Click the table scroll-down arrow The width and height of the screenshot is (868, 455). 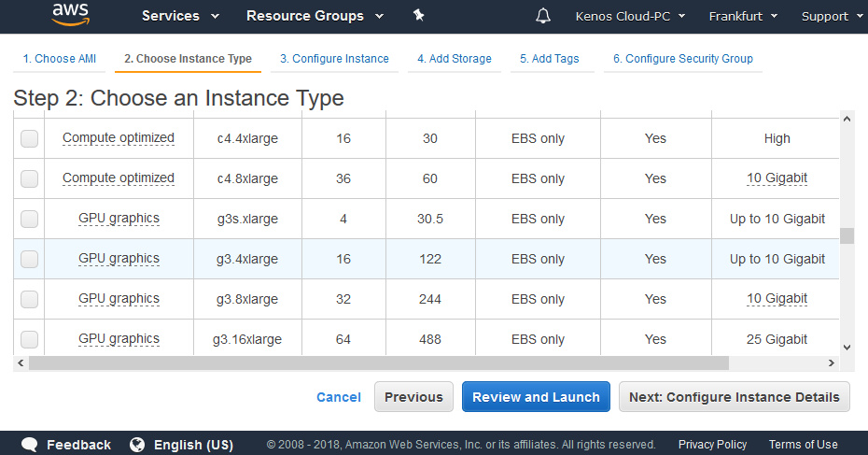[847, 348]
